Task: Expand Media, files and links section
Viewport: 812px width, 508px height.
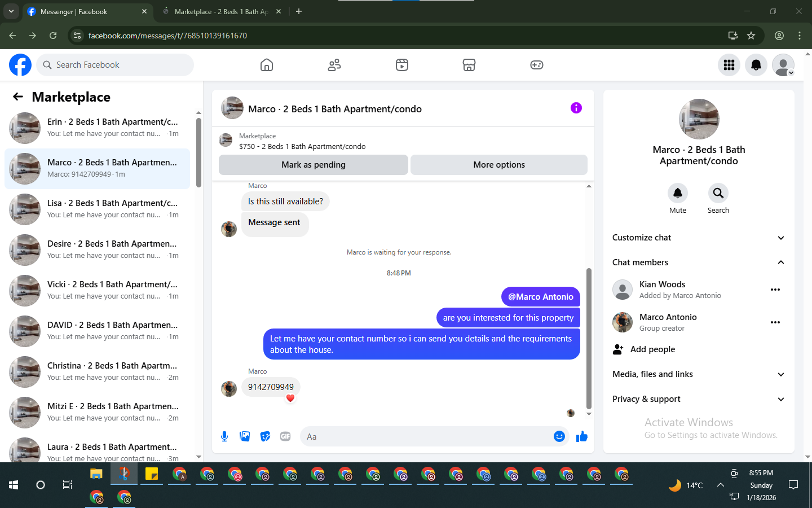Action: coord(699,374)
